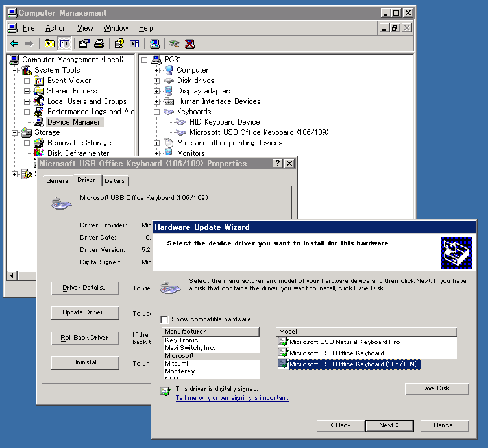Click the Help toolbar icon
Viewport: 488px width, 448px height.
[119, 44]
